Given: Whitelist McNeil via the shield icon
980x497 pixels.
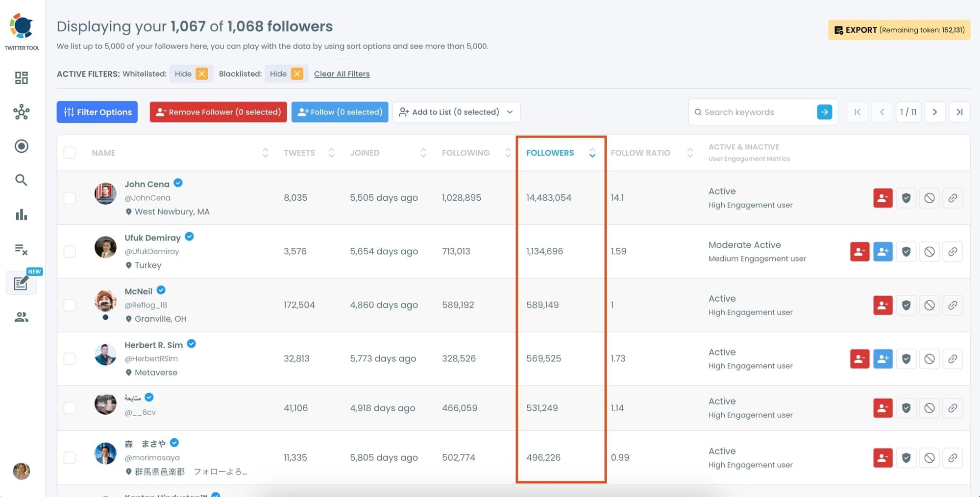Looking at the screenshot, I should pyautogui.click(x=906, y=305).
